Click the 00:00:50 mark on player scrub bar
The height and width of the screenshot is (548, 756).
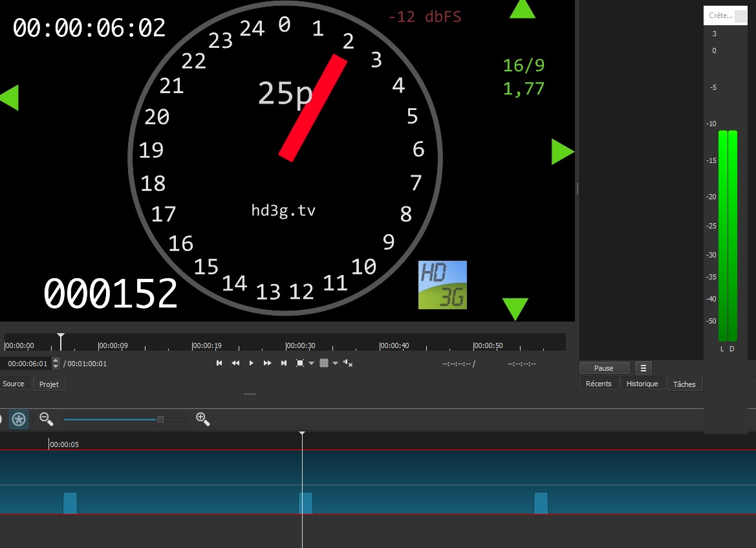coord(488,345)
